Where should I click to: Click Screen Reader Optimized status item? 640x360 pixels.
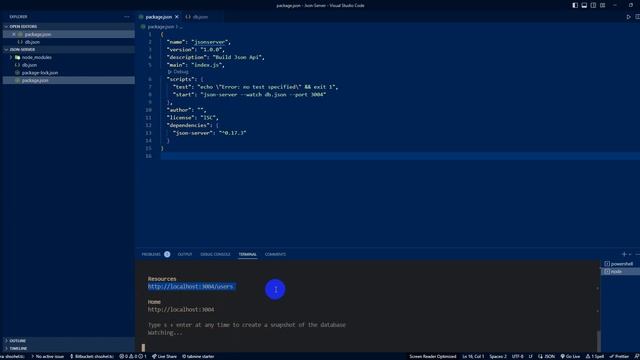point(432,356)
